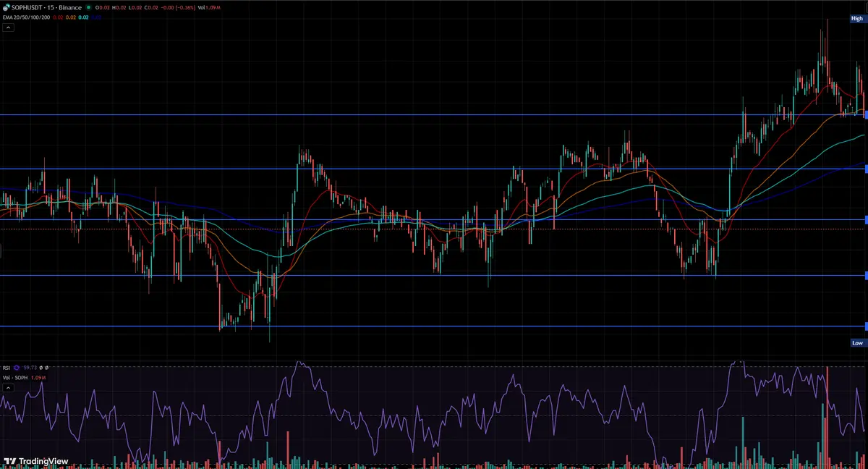Open the TradingView logo link

click(36, 461)
